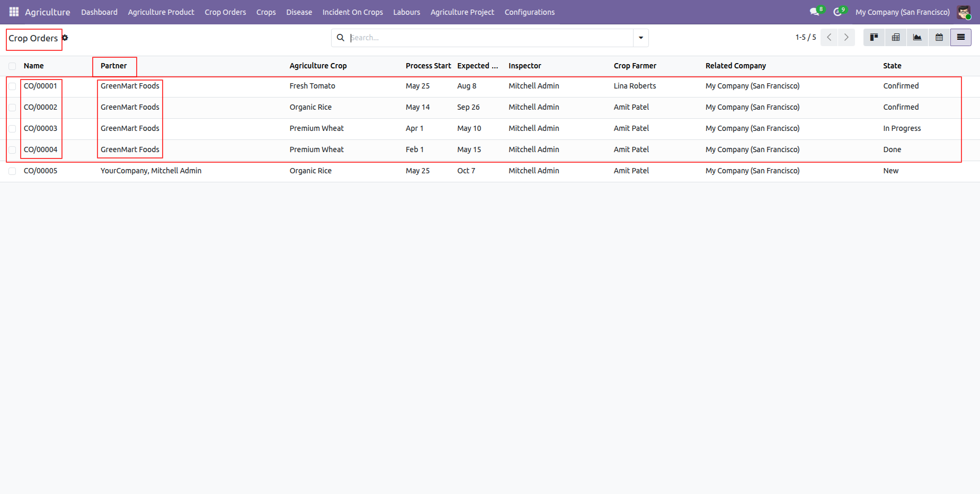Focus the Search input field
The height and width of the screenshot is (494, 980).
pyautogui.click(x=490, y=38)
